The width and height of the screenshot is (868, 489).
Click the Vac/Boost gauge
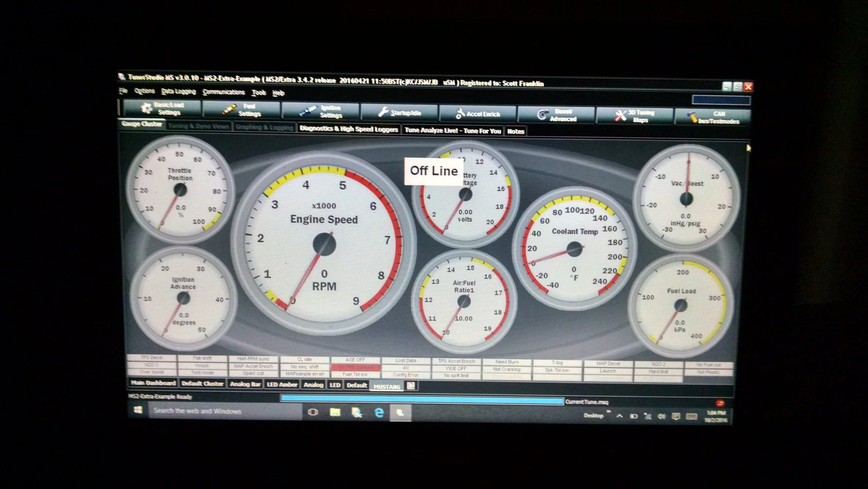click(686, 198)
